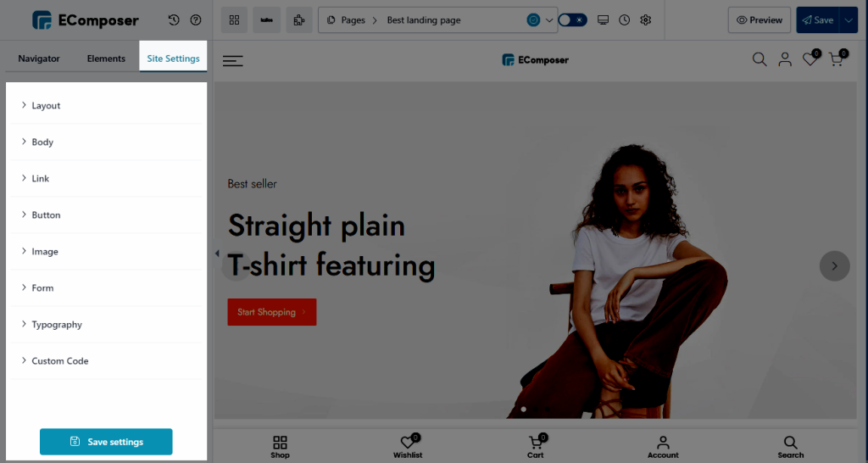This screenshot has width=868, height=463.
Task: Expand the Link section
Action: (106, 178)
